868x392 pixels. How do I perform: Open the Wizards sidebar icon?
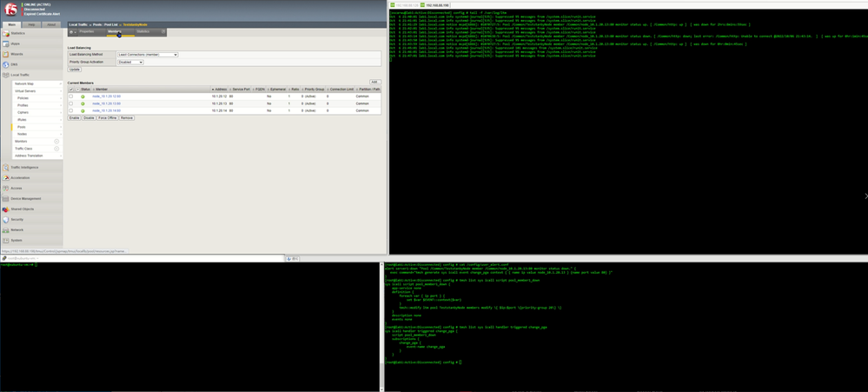pos(5,54)
